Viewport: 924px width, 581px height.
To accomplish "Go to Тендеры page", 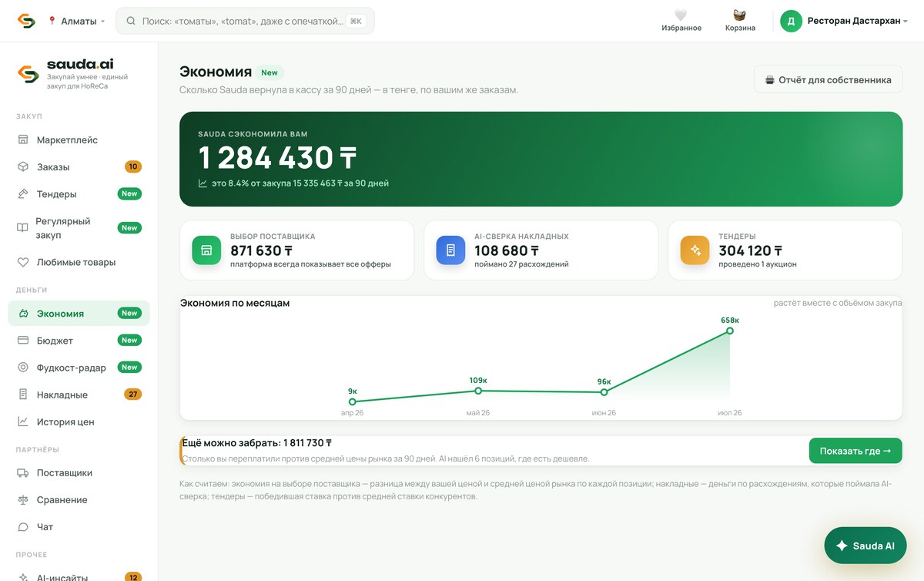I will [x=79, y=194].
